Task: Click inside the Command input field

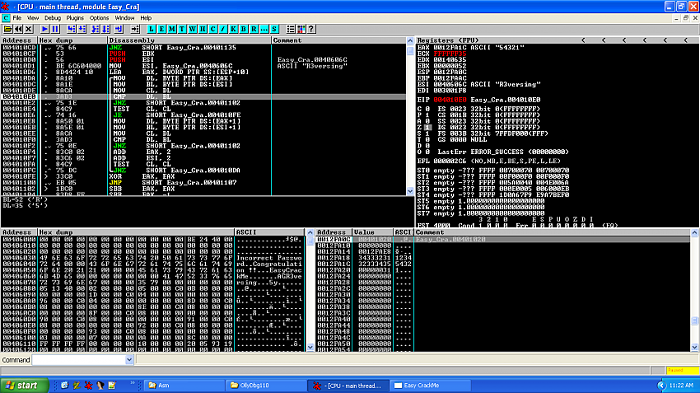Action: click(x=79, y=360)
